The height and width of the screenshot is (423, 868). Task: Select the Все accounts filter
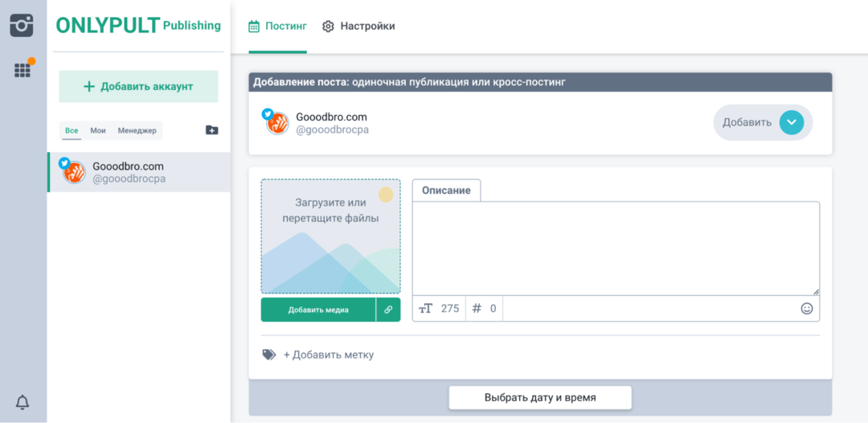point(72,130)
